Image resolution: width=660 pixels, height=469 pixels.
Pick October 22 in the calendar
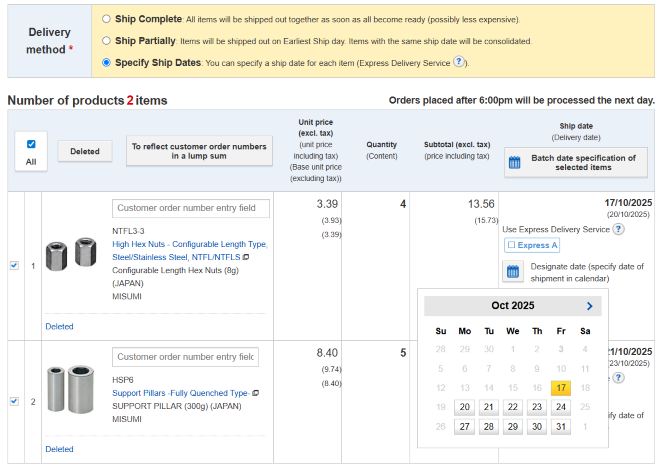512,407
